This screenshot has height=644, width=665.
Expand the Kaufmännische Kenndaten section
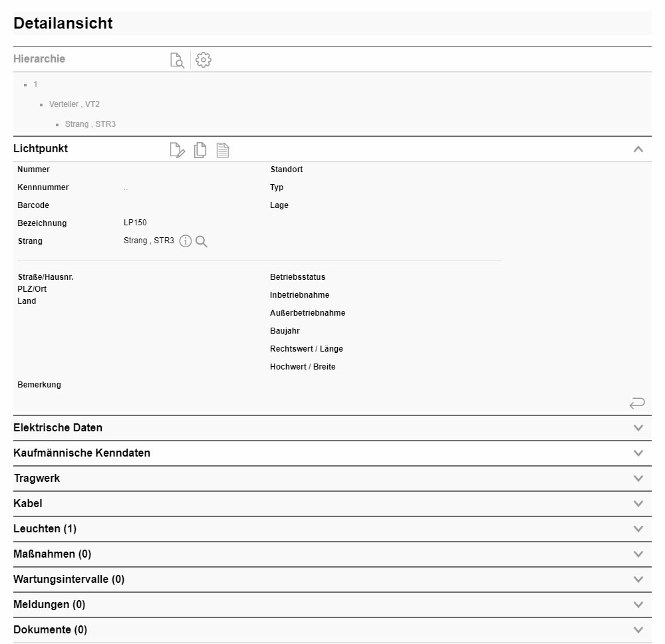638,453
